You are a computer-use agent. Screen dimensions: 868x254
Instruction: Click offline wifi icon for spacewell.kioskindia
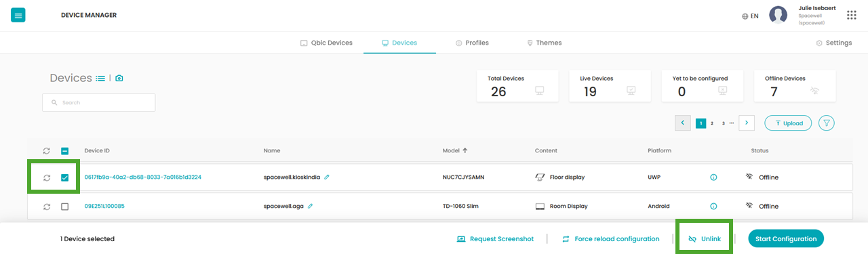tap(750, 177)
